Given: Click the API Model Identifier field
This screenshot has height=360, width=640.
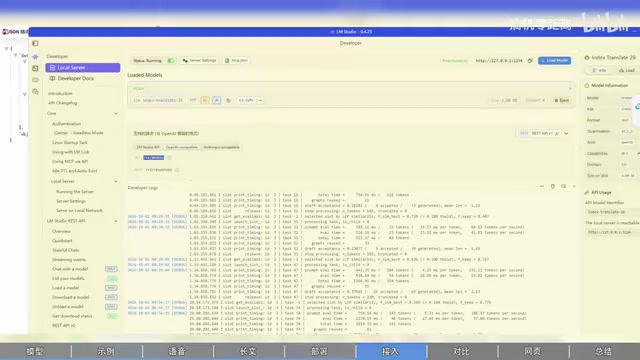Looking at the screenshot, I should click(x=611, y=212).
